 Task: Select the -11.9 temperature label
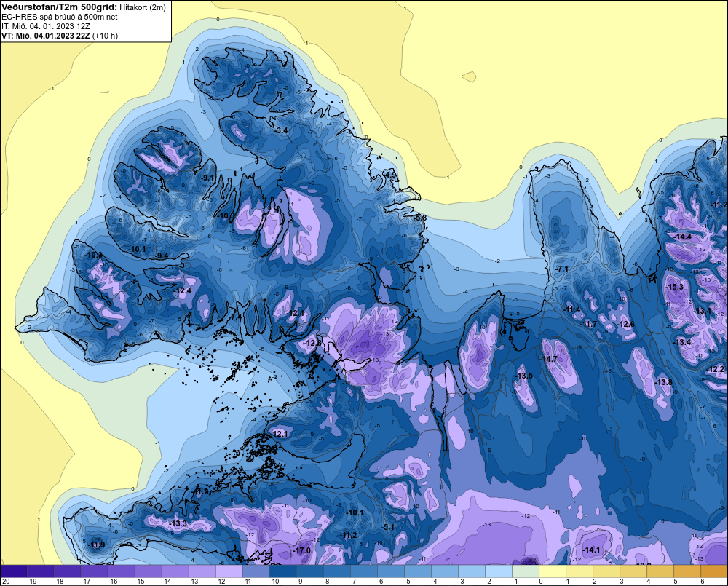[96, 545]
